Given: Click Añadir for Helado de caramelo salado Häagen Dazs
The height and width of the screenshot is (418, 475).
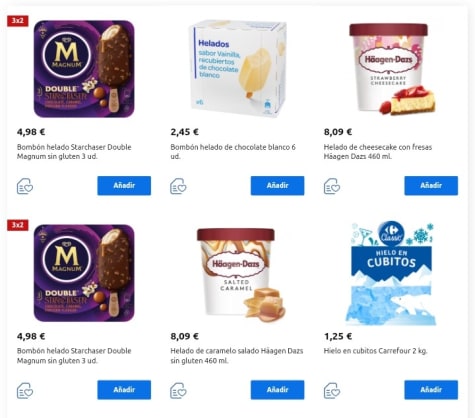Looking at the screenshot, I should [277, 390].
